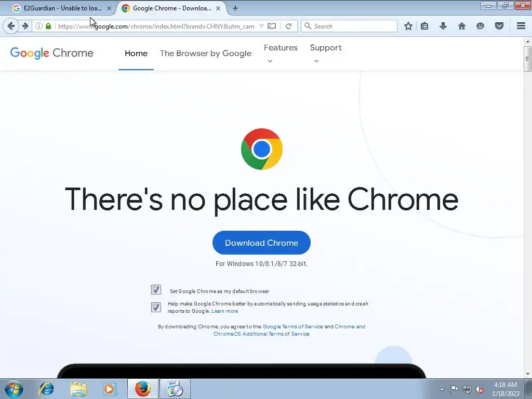Screen dimensions: 532x399
Task: Close the Google Chrome Download tab
Action: [218, 8]
